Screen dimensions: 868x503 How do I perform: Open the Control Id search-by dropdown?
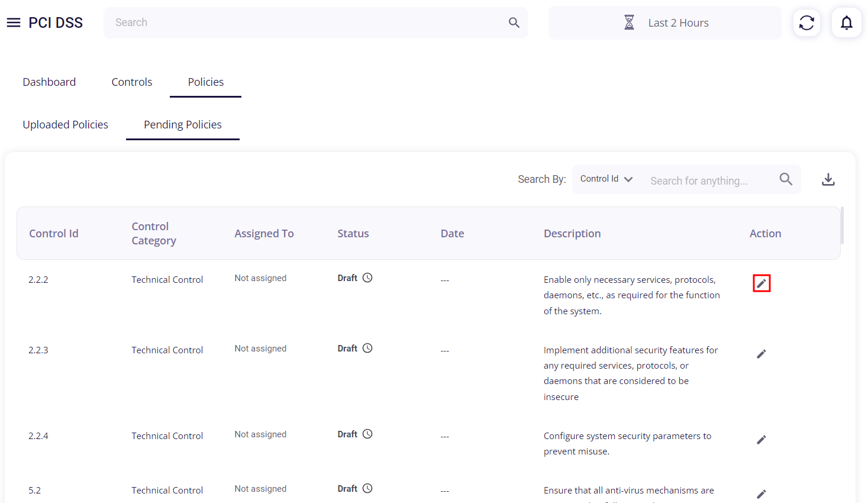pyautogui.click(x=606, y=179)
